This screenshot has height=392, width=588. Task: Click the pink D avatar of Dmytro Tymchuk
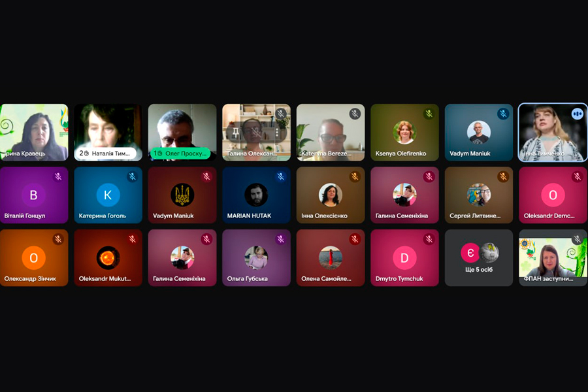click(x=404, y=257)
